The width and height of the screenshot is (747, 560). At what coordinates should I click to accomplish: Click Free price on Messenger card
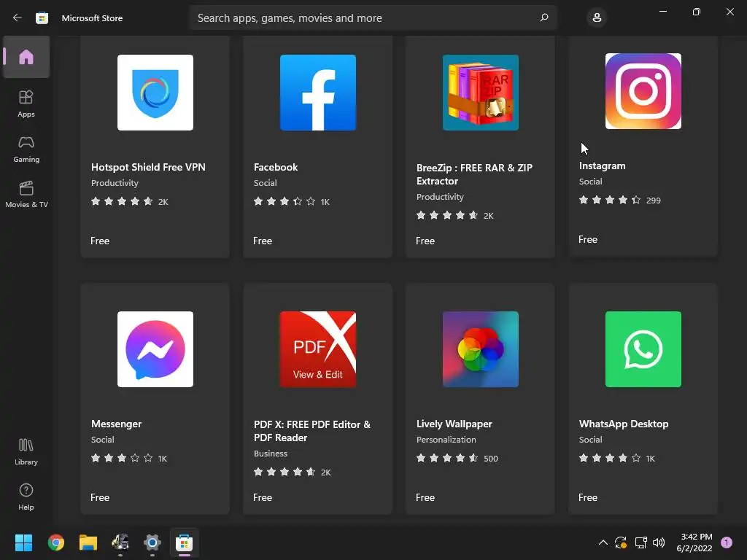coord(100,497)
